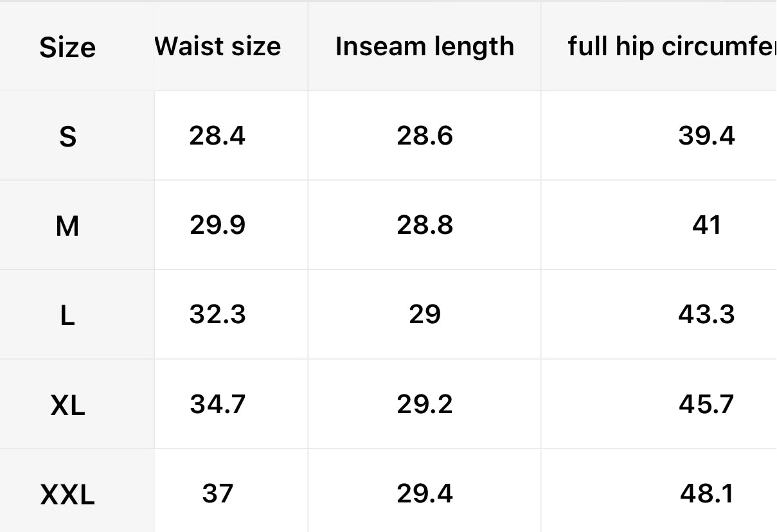Viewport: 777px width, 532px height.
Task: Select the M size row label
Action: pyautogui.click(x=67, y=226)
